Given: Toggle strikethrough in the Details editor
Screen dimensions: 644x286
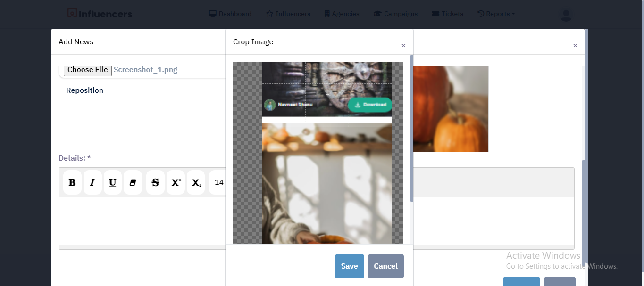Looking at the screenshot, I should click(155, 182).
